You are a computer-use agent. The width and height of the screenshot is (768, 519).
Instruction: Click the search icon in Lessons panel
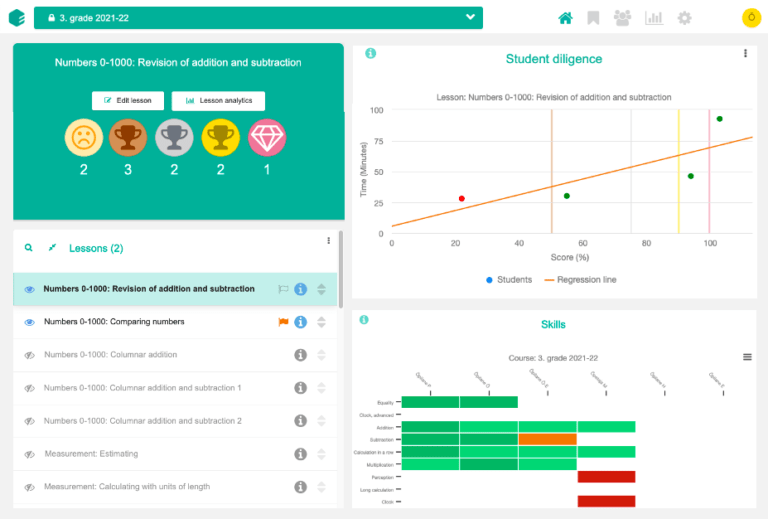click(29, 247)
